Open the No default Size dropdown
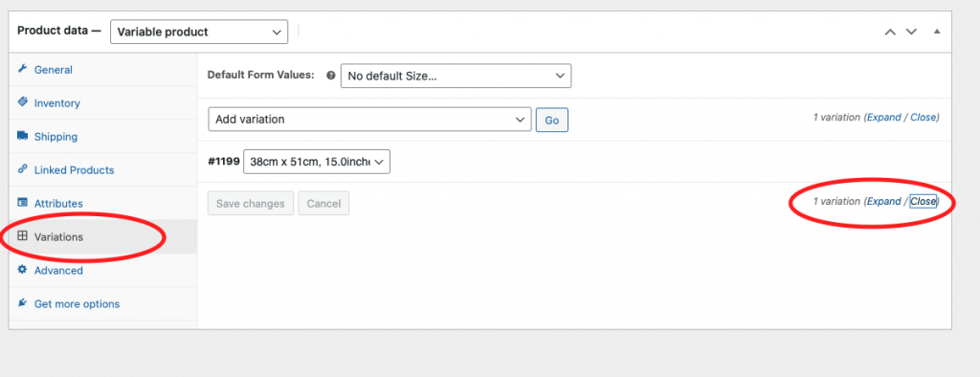This screenshot has height=377, width=980. 456,76
